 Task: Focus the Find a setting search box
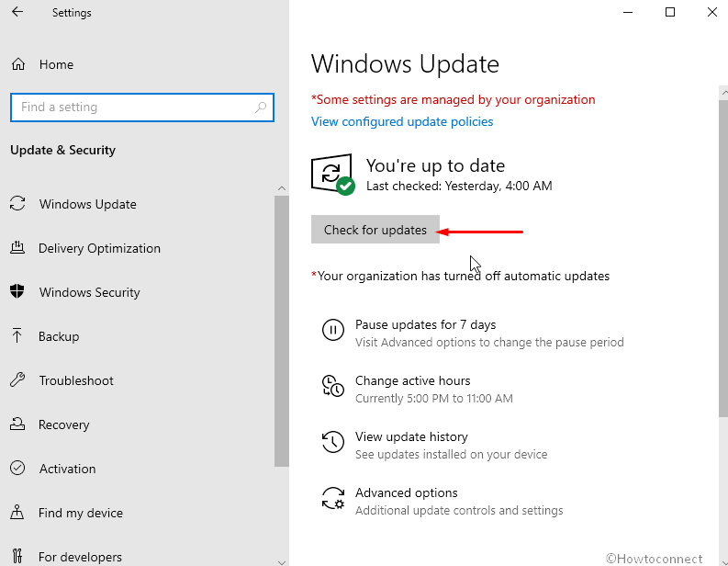142,108
